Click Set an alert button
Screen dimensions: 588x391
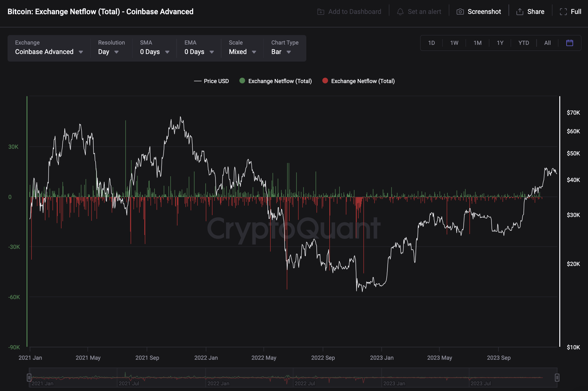[419, 12]
